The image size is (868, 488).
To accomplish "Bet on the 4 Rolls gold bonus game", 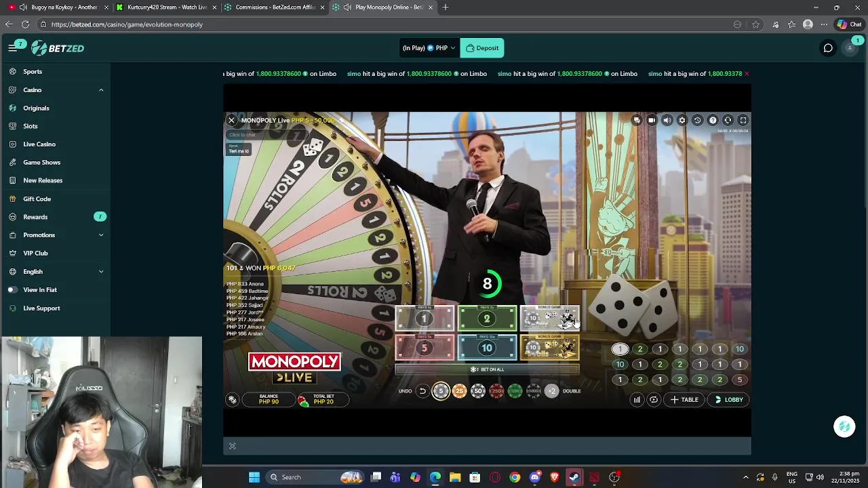I will pos(549,348).
